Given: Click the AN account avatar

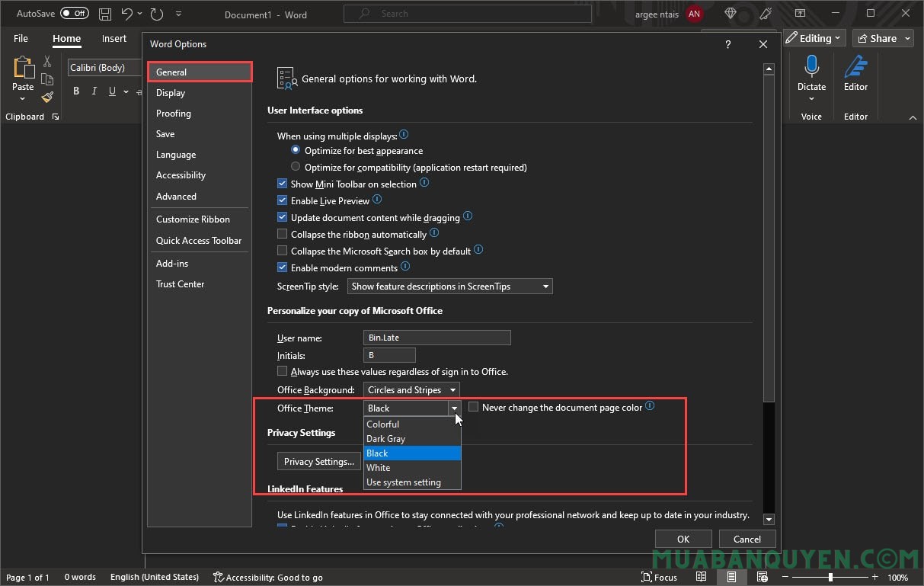Looking at the screenshot, I should coord(693,14).
